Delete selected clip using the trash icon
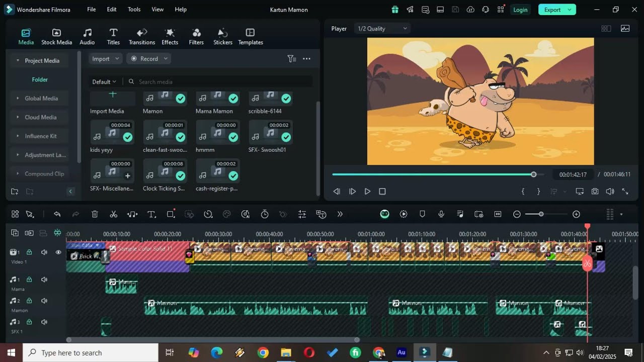 tap(95, 214)
